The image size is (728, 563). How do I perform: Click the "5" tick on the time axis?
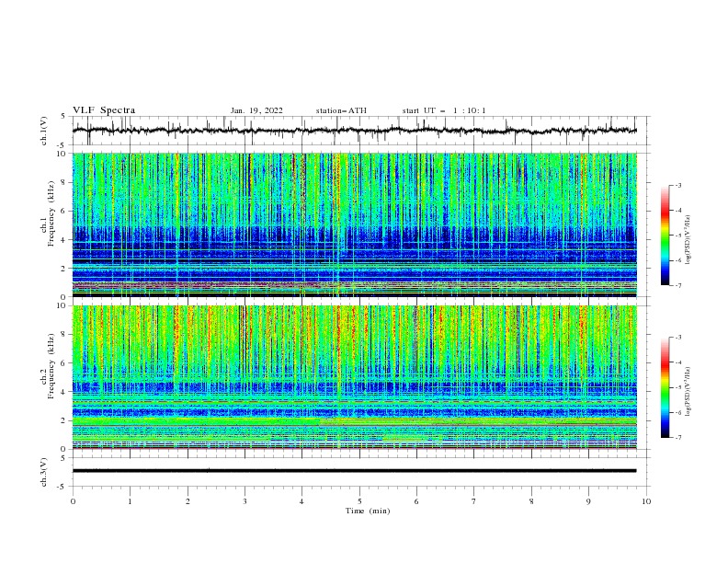tap(359, 501)
